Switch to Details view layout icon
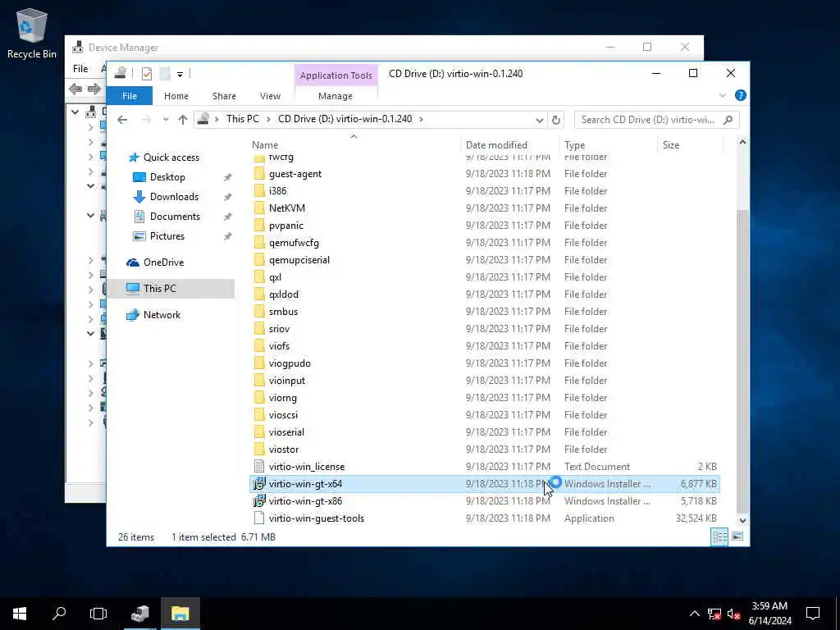This screenshot has width=840, height=630. pos(719,536)
